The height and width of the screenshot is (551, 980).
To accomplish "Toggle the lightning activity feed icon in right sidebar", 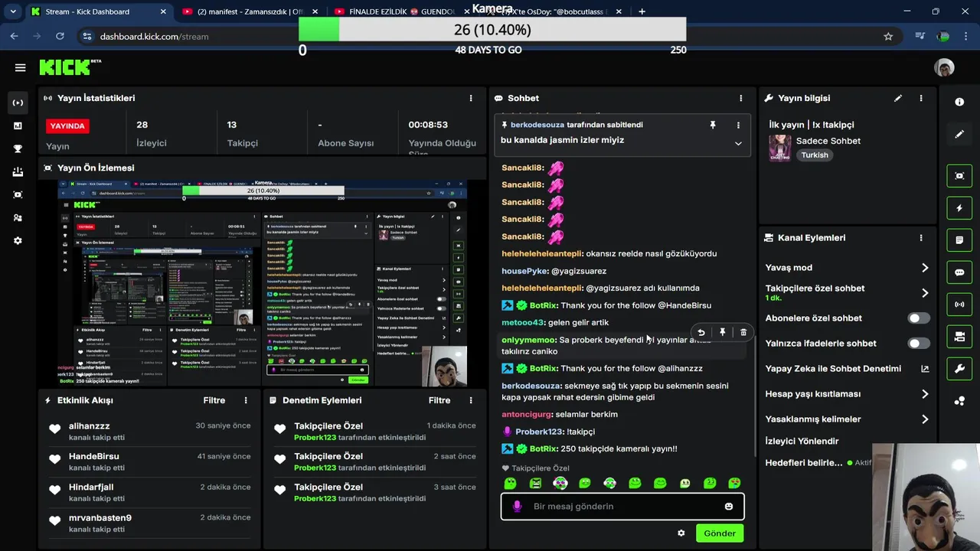I will pos(959,208).
